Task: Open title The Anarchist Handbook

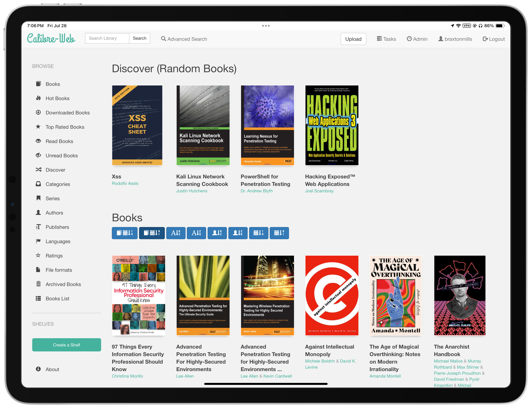Action: click(x=451, y=350)
